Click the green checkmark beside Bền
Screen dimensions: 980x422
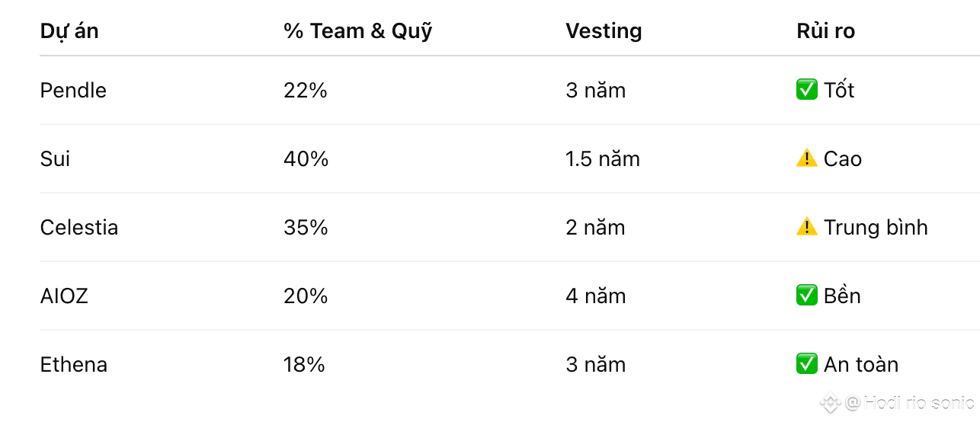click(x=806, y=296)
